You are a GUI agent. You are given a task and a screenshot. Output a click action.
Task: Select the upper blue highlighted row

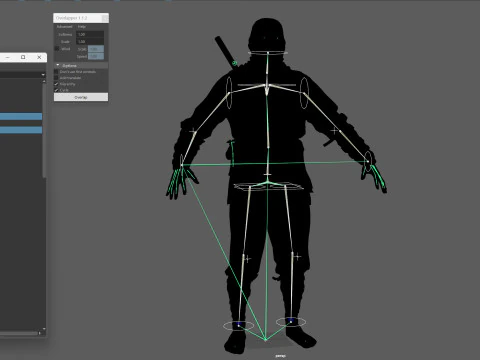(21, 116)
